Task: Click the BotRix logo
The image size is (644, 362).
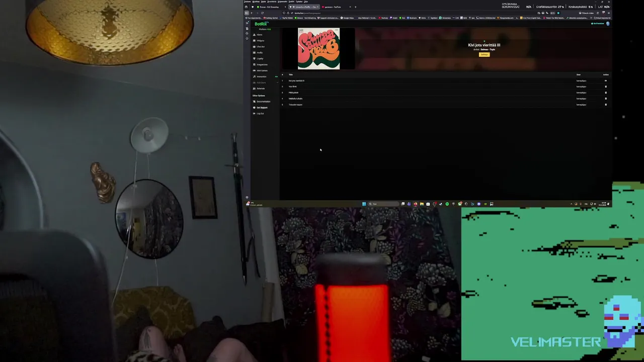Action: 261,24
